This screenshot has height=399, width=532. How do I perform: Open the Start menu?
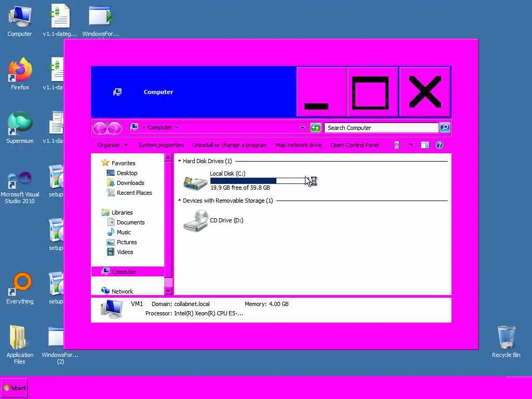[x=14, y=388]
